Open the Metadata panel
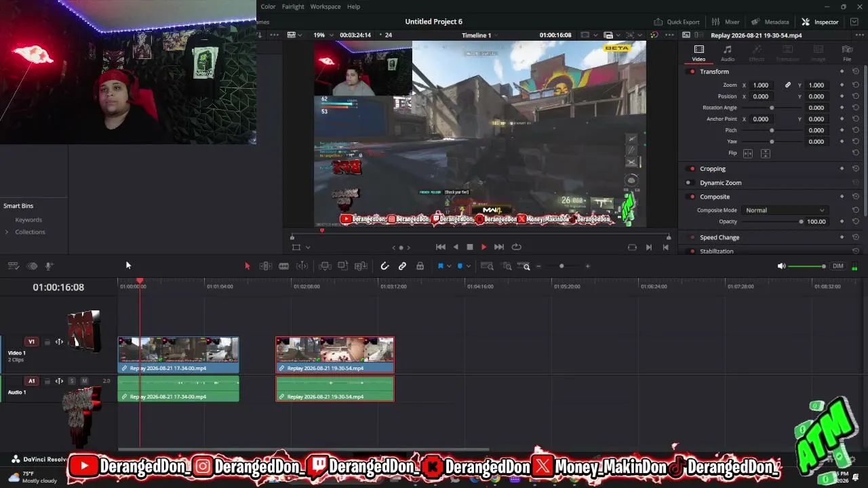The height and width of the screenshot is (488, 868). click(x=770, y=22)
